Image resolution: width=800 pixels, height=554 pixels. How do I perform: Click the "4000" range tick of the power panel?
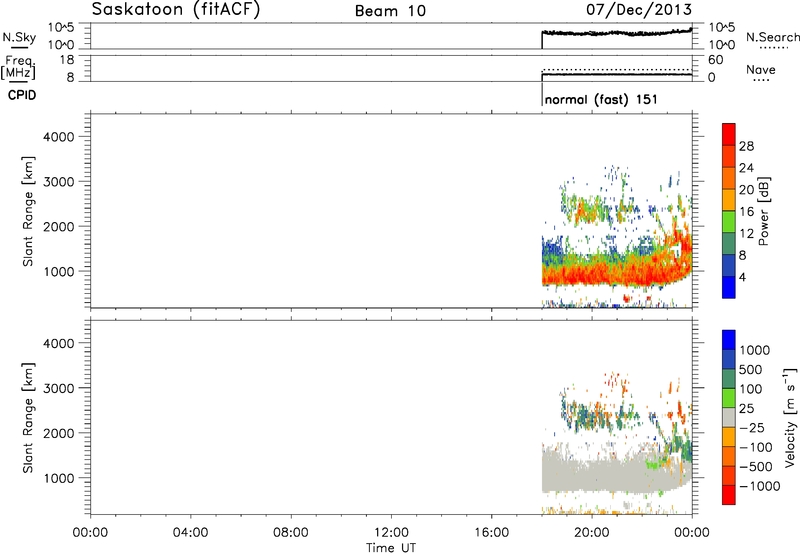[59, 137]
